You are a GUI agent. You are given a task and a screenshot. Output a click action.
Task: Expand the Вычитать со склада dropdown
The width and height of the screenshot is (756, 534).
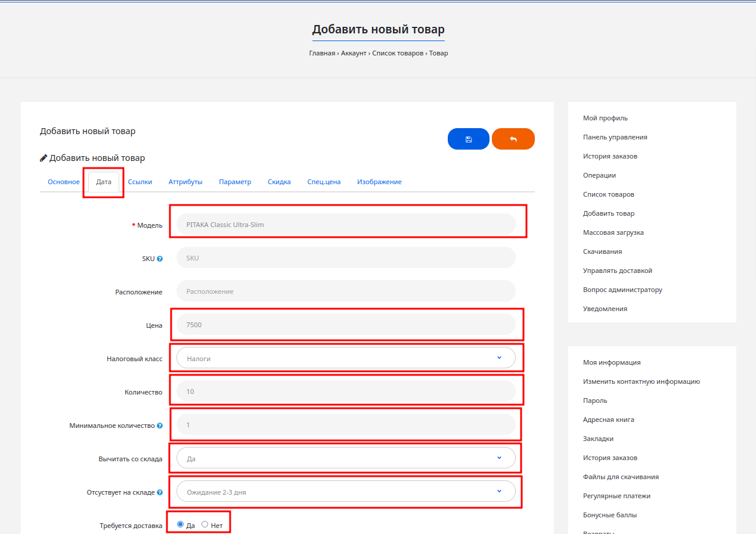click(x=346, y=458)
